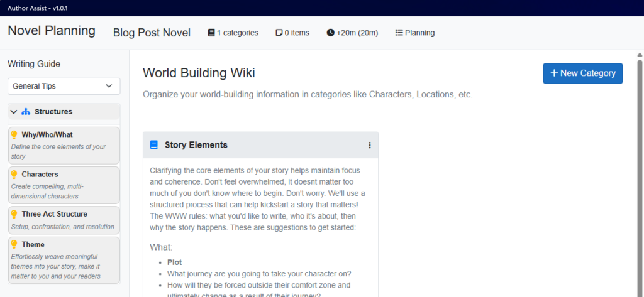Image resolution: width=644 pixels, height=297 pixels.
Task: Click the New Category button
Action: coord(582,73)
